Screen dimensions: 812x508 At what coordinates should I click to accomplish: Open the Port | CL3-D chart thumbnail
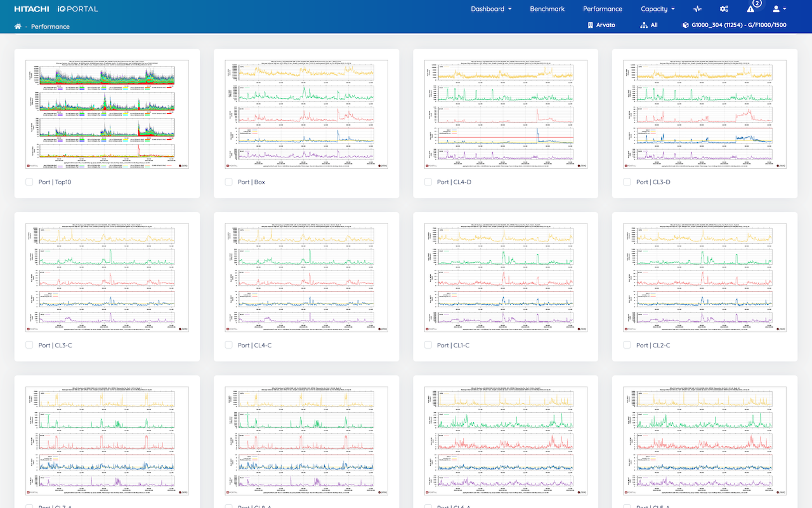[x=705, y=114]
